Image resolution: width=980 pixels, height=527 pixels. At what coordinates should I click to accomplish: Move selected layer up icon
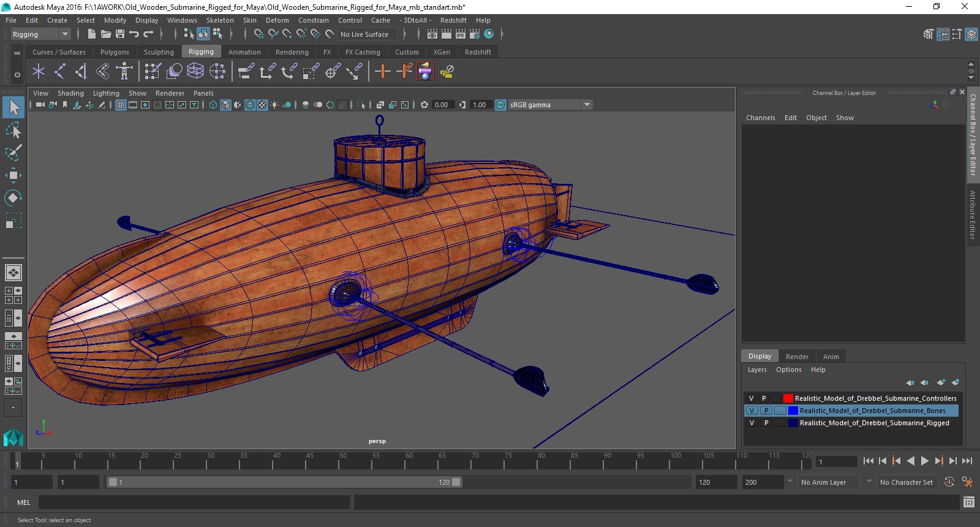tap(910, 382)
